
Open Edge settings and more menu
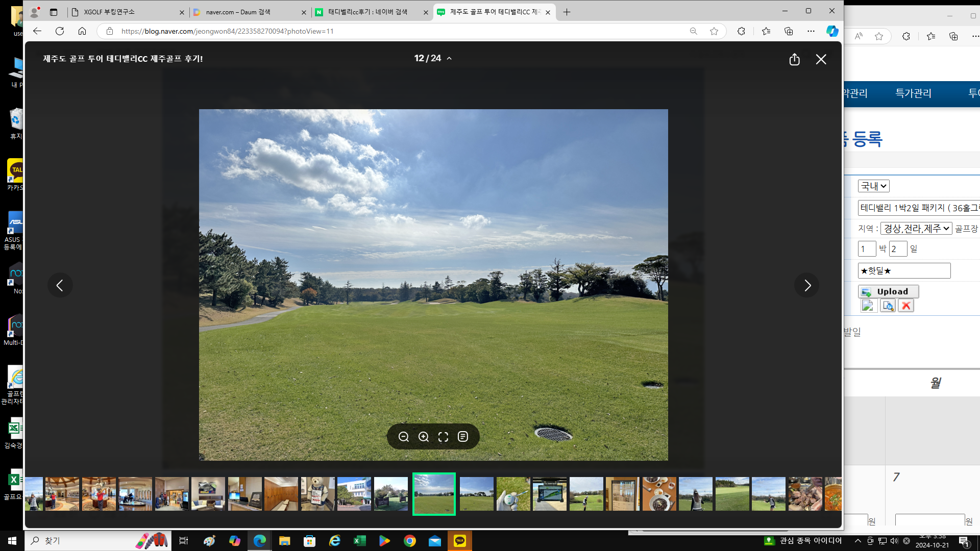[x=811, y=31]
